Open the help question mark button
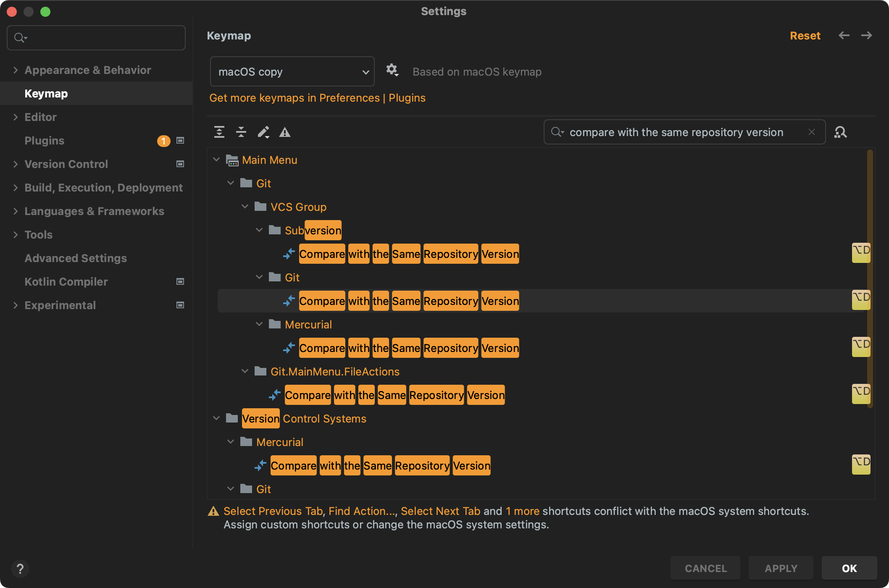 pyautogui.click(x=20, y=569)
